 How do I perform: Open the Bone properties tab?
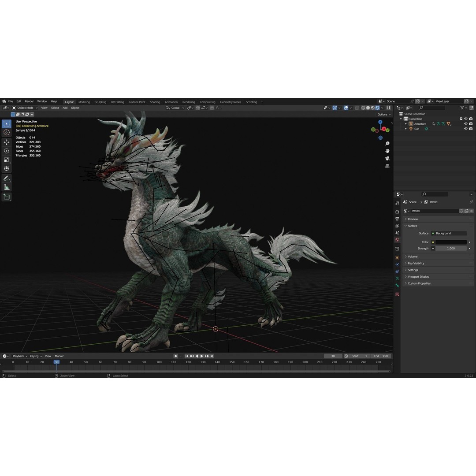(397, 285)
